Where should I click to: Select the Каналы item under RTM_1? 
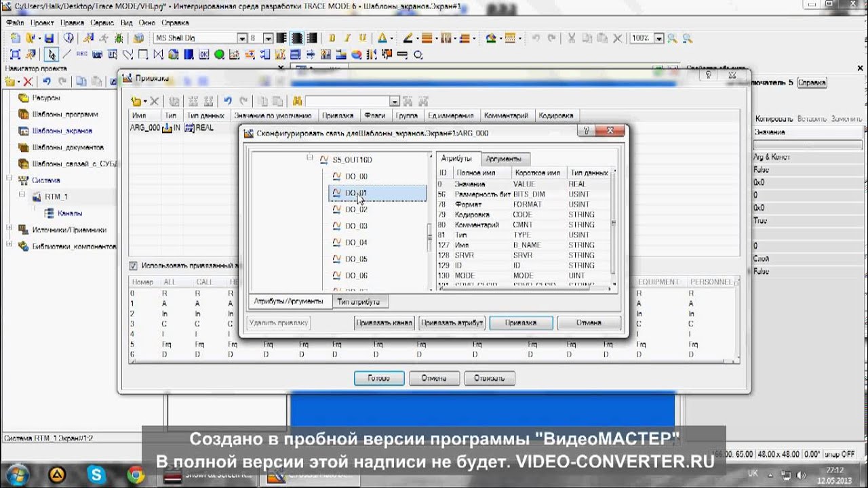point(70,213)
